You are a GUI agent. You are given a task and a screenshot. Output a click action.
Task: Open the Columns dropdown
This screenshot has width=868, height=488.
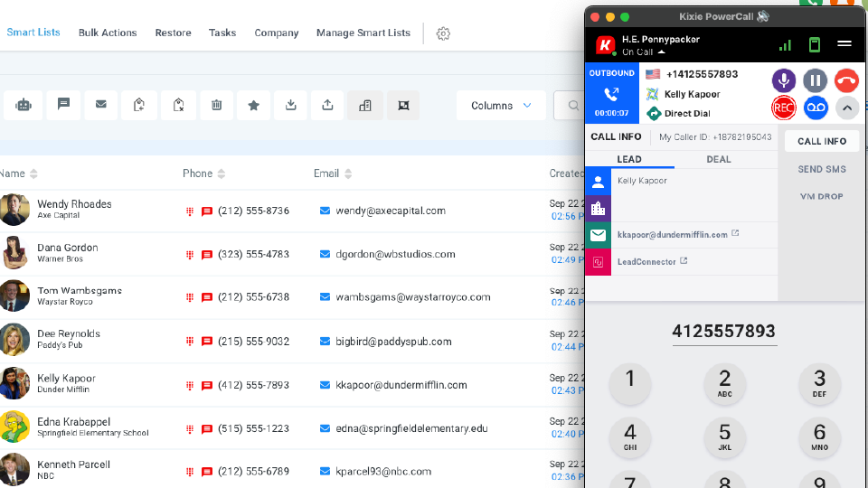pos(501,105)
